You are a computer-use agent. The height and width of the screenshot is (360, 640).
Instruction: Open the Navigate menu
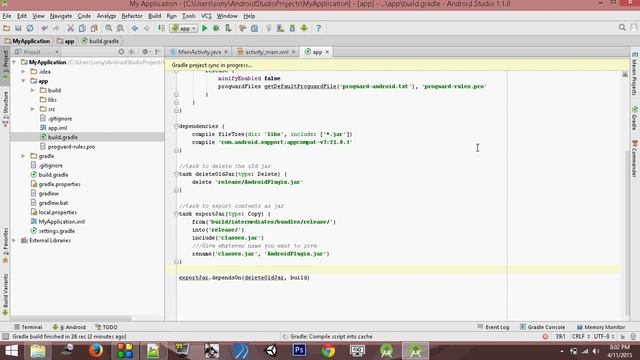[x=61, y=16]
